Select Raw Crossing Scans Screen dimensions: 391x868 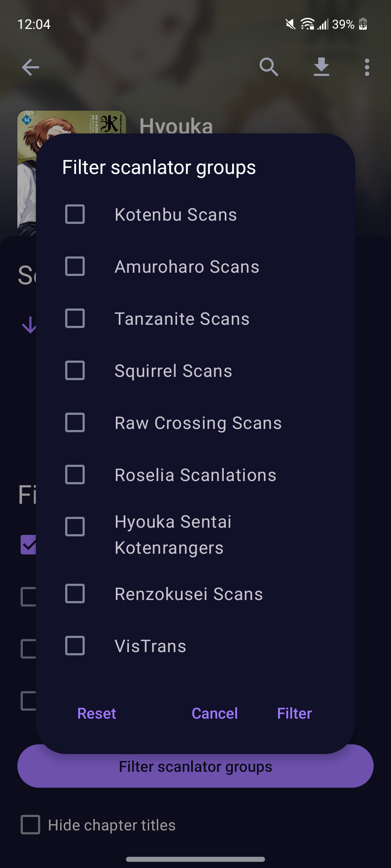click(x=75, y=422)
